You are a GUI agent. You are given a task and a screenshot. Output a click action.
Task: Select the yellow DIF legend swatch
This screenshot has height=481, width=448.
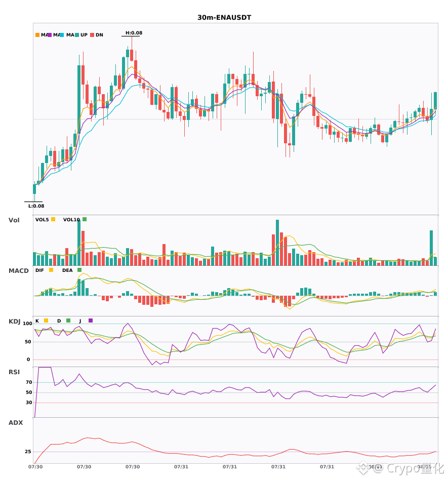click(51, 270)
